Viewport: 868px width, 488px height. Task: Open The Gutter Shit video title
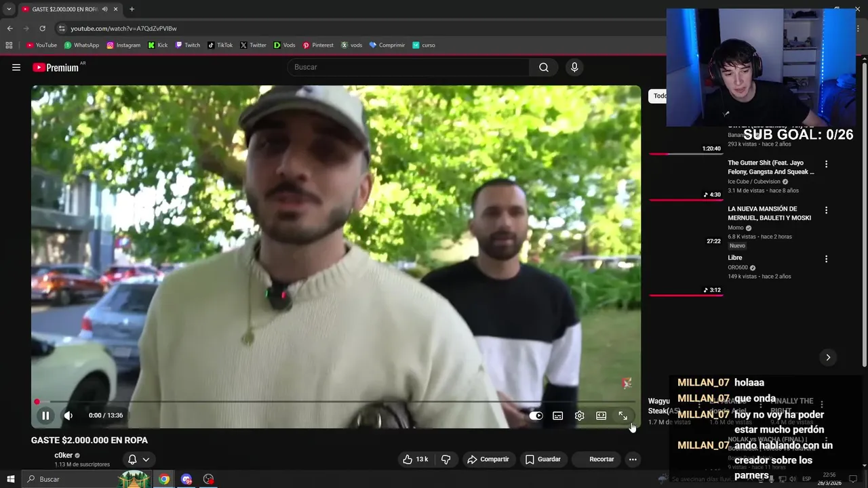click(x=771, y=167)
